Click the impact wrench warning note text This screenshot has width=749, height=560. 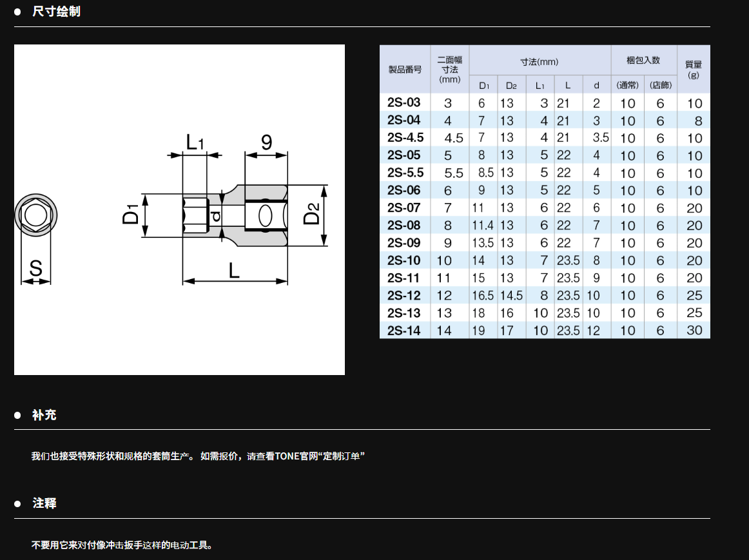coord(122,545)
